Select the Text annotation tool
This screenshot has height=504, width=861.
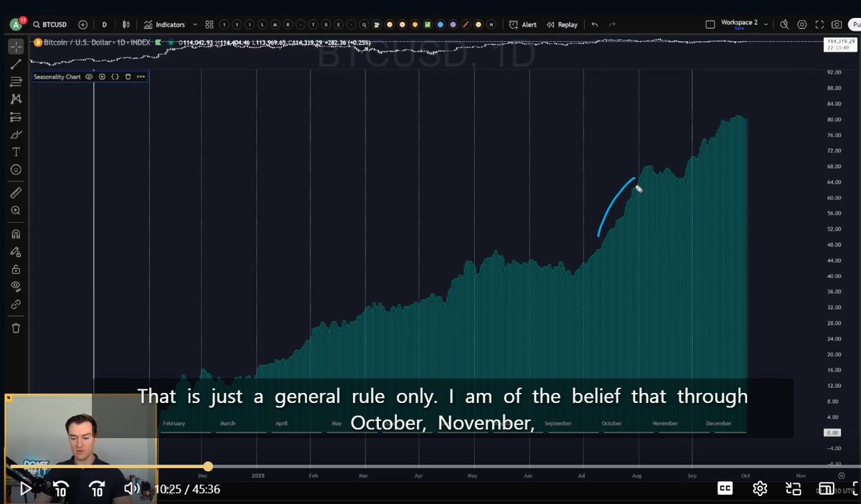(x=16, y=152)
